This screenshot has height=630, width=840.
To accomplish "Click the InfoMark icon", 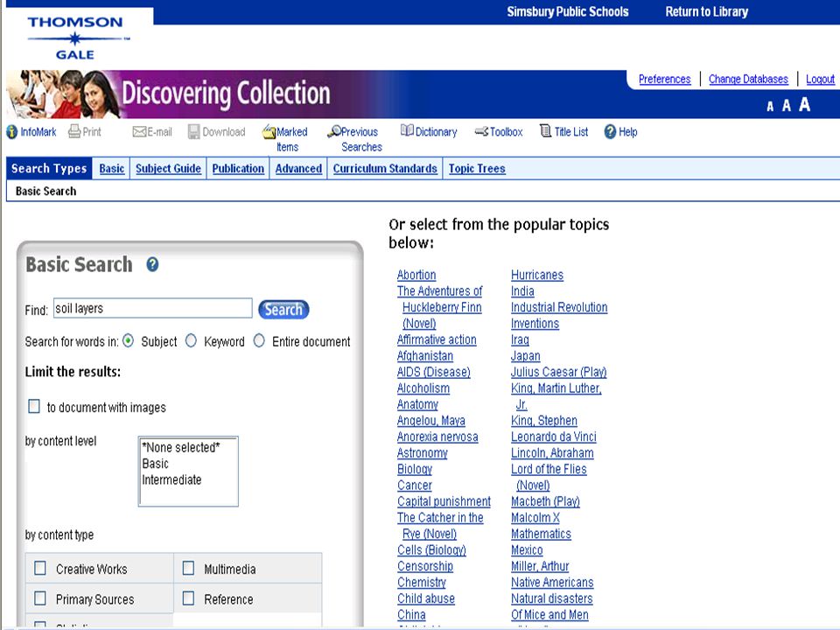I will click(11, 132).
